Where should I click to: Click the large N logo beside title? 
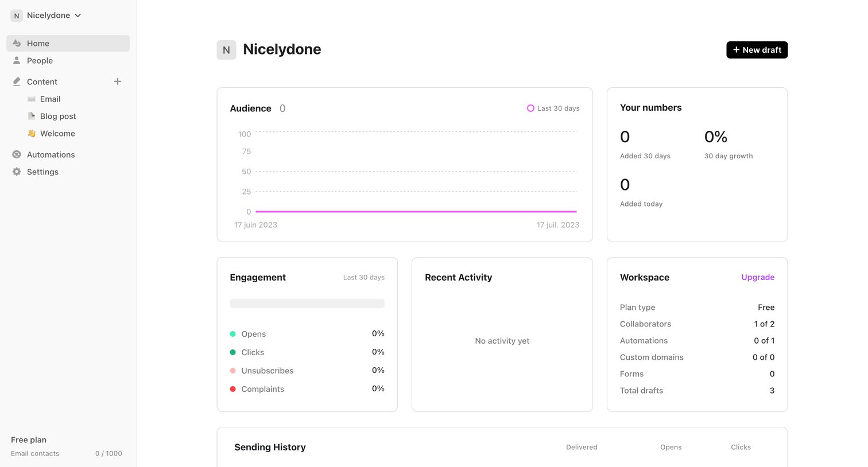click(x=226, y=50)
